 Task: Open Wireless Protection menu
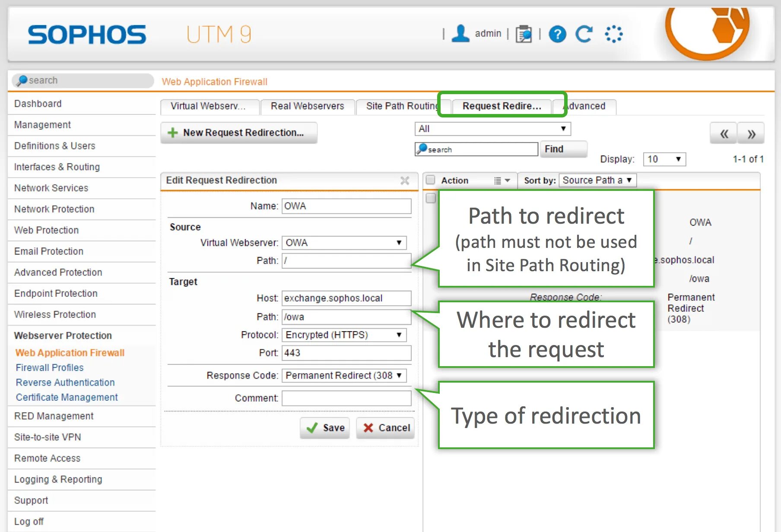click(x=82, y=314)
